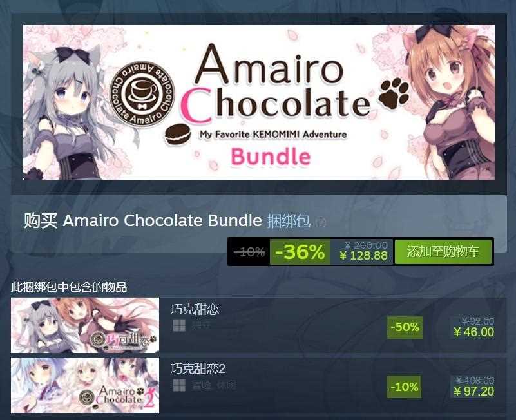Click the Windows icon under 巧克甜恋2

pos(179,385)
